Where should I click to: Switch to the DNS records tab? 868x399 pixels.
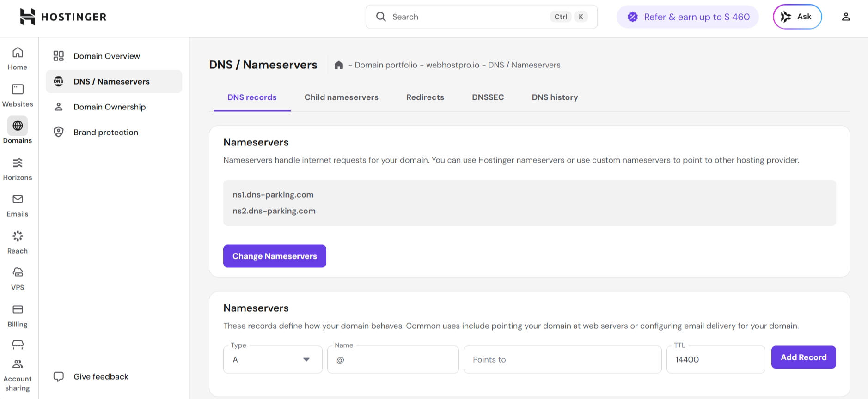pos(252,97)
